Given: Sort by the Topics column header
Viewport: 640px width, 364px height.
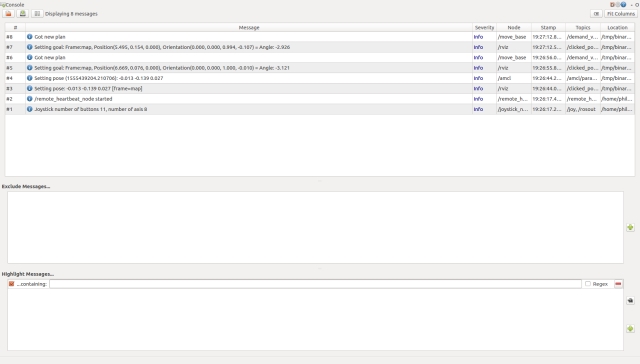Looking at the screenshot, I should (x=583, y=27).
